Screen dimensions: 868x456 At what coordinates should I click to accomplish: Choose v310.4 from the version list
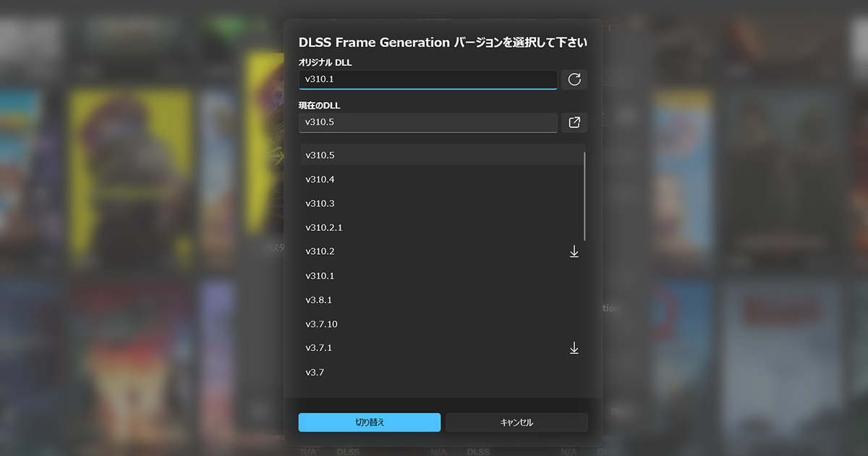coord(434,180)
